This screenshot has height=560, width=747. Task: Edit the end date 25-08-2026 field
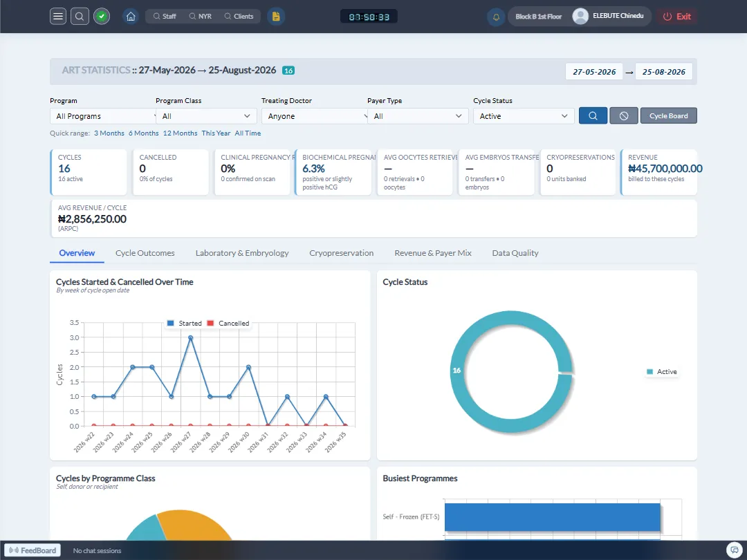pyautogui.click(x=663, y=72)
